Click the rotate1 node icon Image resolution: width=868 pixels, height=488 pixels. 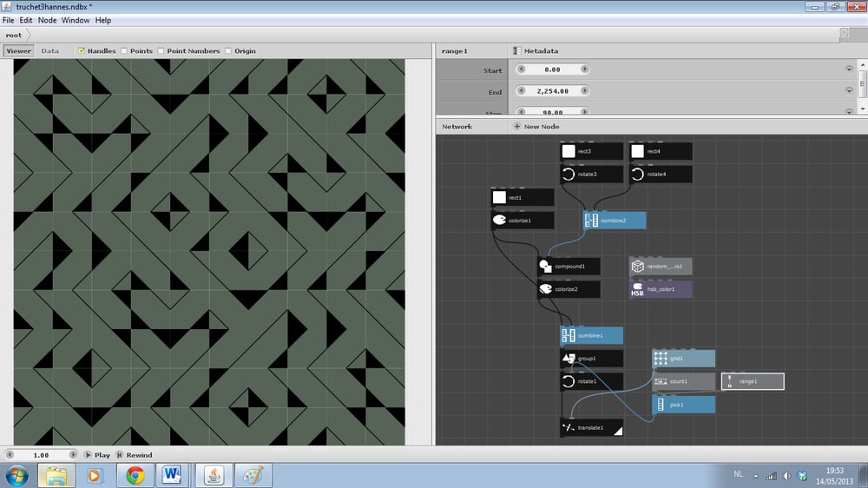tap(569, 381)
